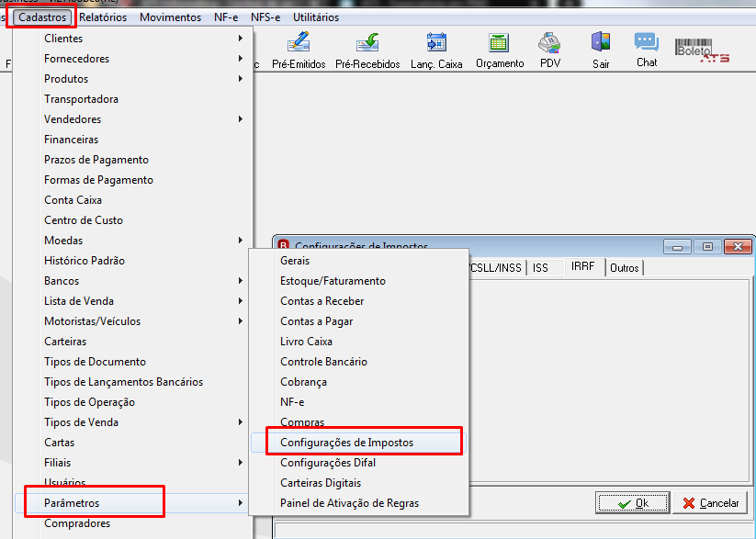Viewport: 756px width, 539px height.
Task: Open the Chat speech bubble icon
Action: [x=647, y=51]
